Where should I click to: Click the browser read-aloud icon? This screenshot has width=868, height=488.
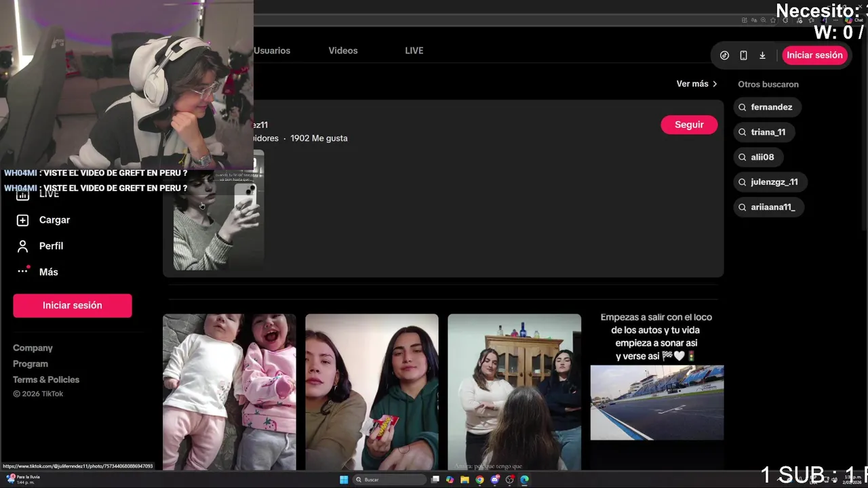click(754, 20)
